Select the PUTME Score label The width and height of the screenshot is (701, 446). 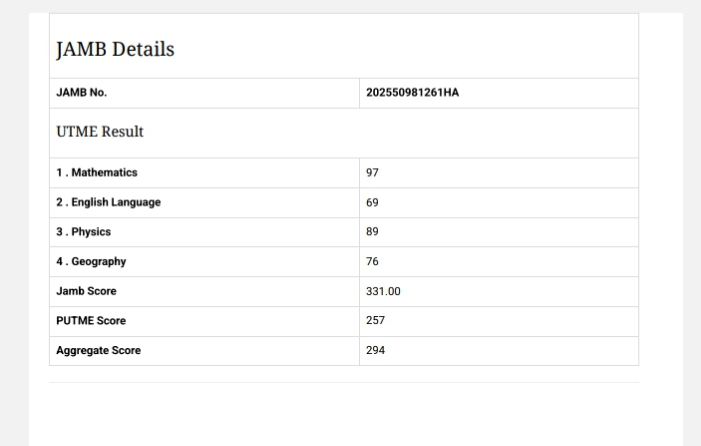[91, 321]
